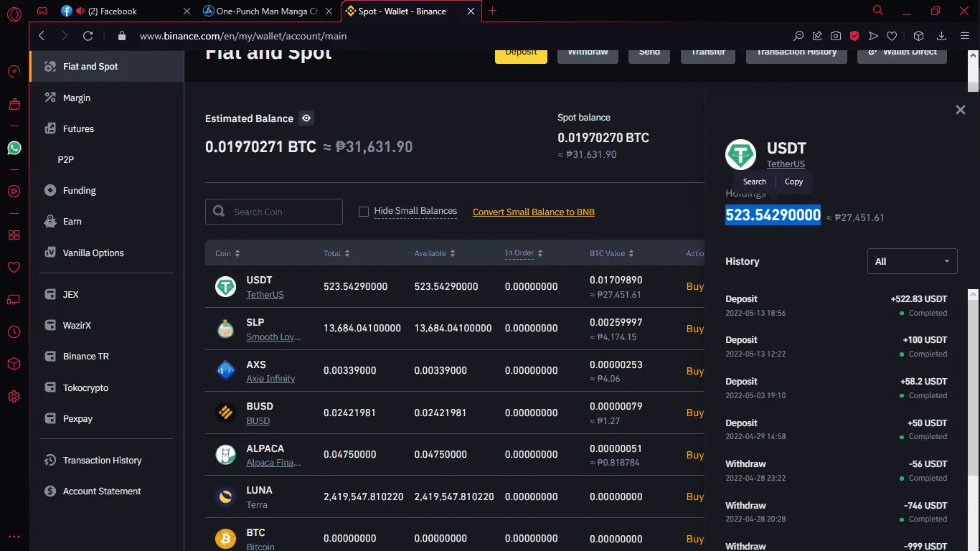Open History clock icon in sidebar
The image size is (980, 551).
(x=14, y=332)
